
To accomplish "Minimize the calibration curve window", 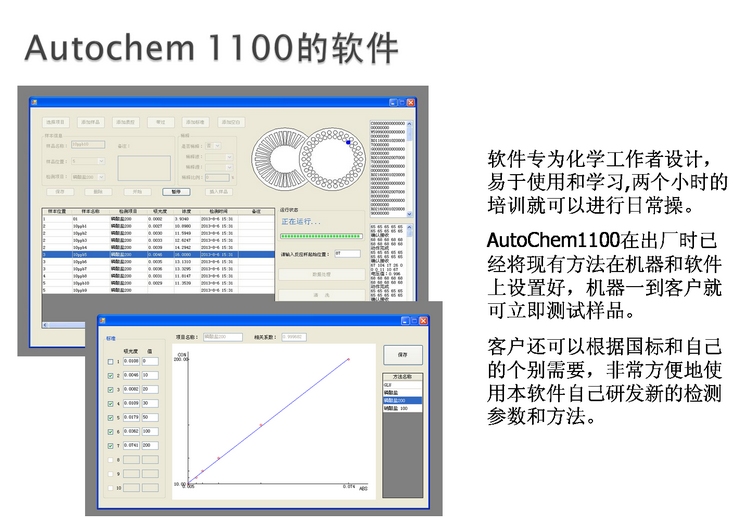I will (x=404, y=321).
